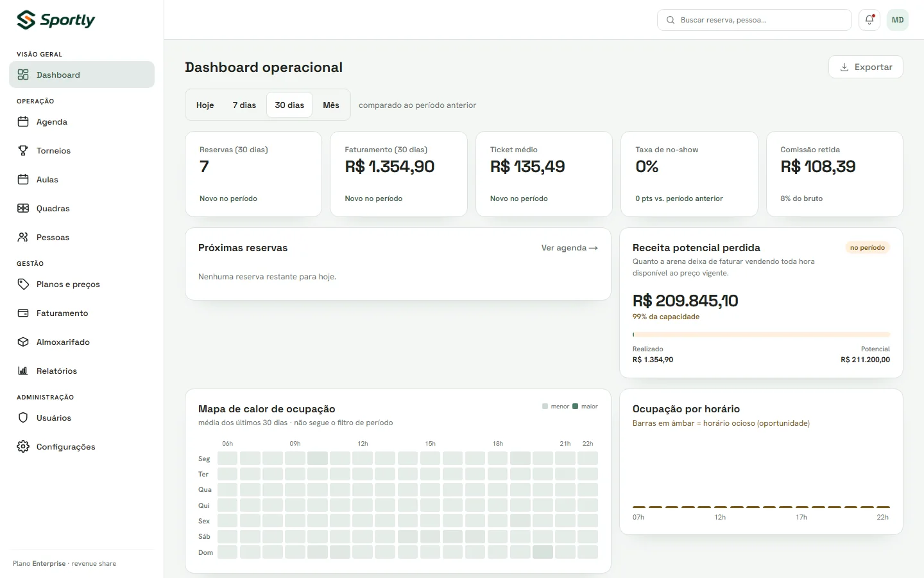Click the lost revenue capacity progress bar
924x578 pixels.
pyautogui.click(x=761, y=335)
